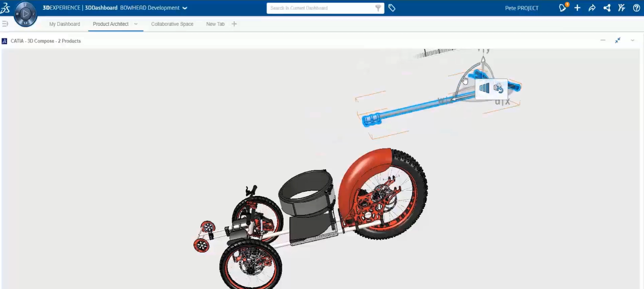The image size is (644, 289).
Task: Click the bars icon in floating toolbar
Action: (x=484, y=88)
